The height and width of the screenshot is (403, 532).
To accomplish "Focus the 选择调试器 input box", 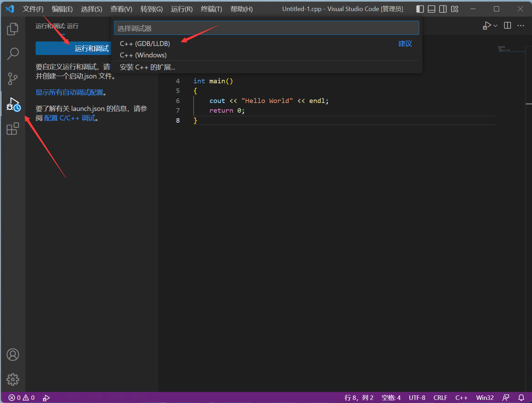I will [x=266, y=28].
